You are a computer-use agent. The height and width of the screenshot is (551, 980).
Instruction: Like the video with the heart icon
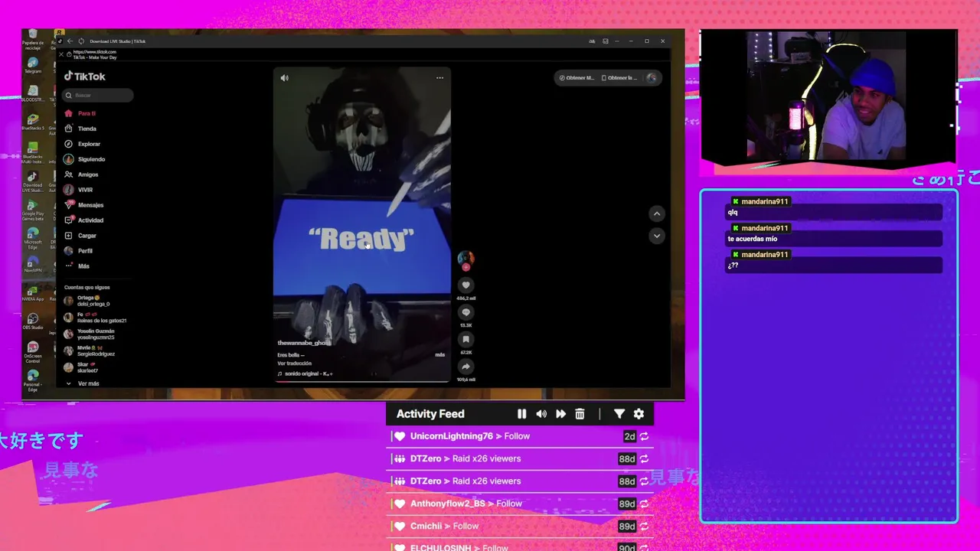point(465,285)
